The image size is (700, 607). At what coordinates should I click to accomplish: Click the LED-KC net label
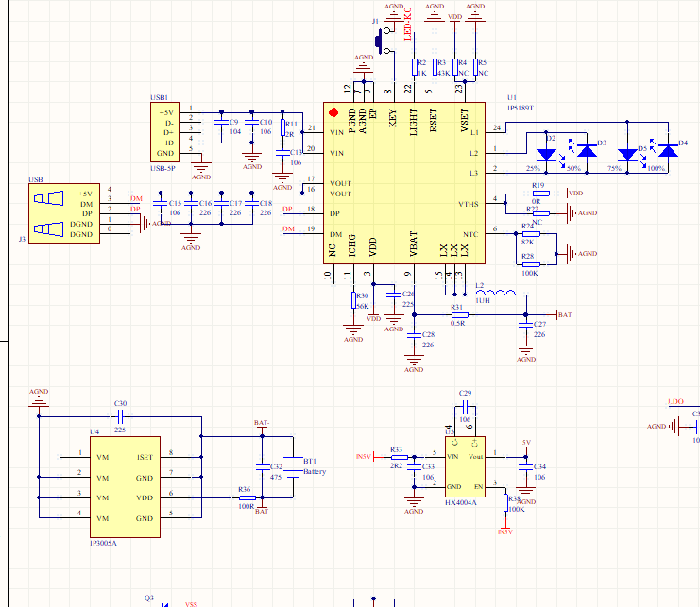(x=407, y=25)
